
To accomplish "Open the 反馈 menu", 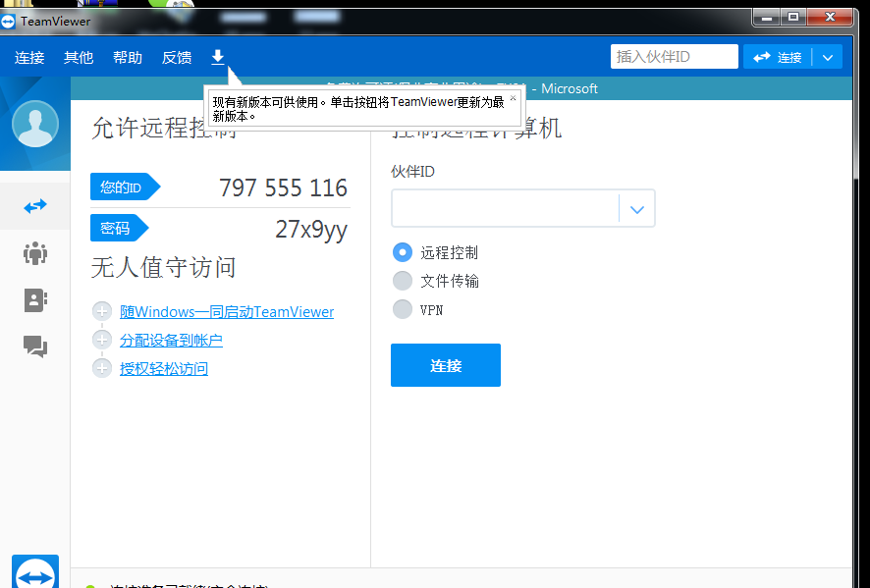I will (177, 57).
